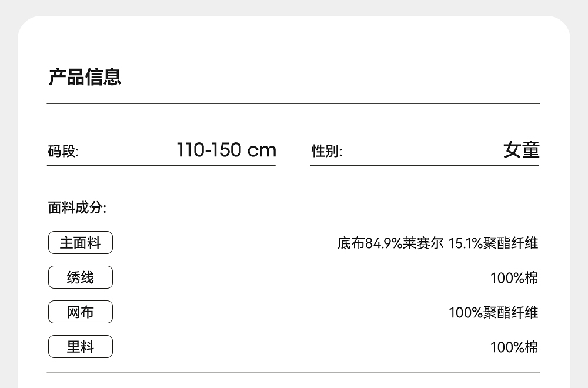Screen dimensions: 588x388
Task: Select the 主面料 tag
Action: tap(80, 243)
